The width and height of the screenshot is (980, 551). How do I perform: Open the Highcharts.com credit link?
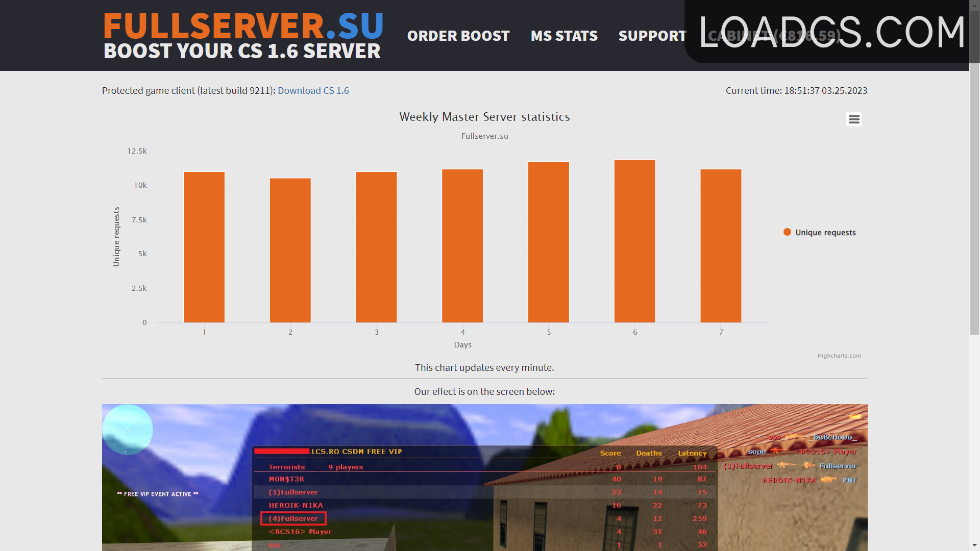839,356
